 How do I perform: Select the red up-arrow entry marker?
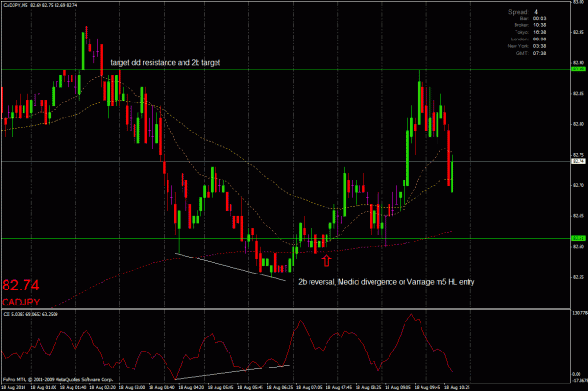pos(326,260)
